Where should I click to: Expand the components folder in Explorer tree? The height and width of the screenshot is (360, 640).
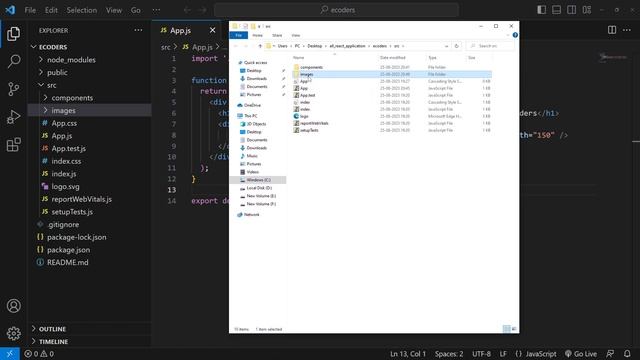(x=90, y=98)
